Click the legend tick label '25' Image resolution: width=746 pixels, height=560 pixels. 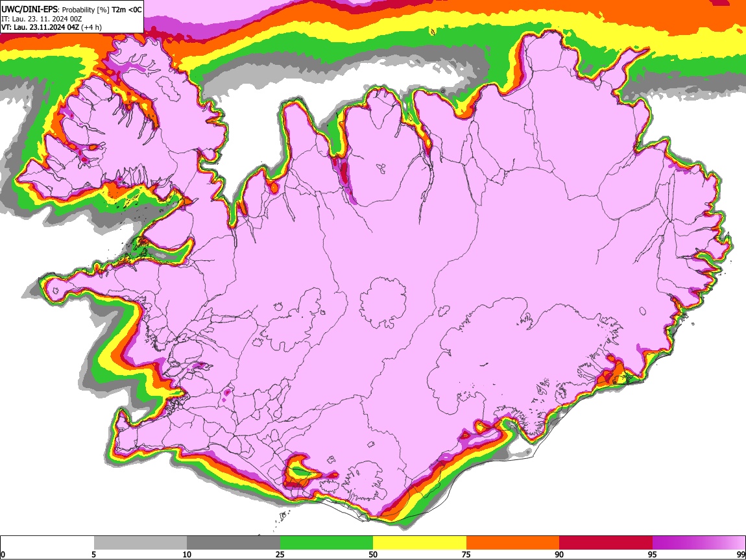coord(280,554)
